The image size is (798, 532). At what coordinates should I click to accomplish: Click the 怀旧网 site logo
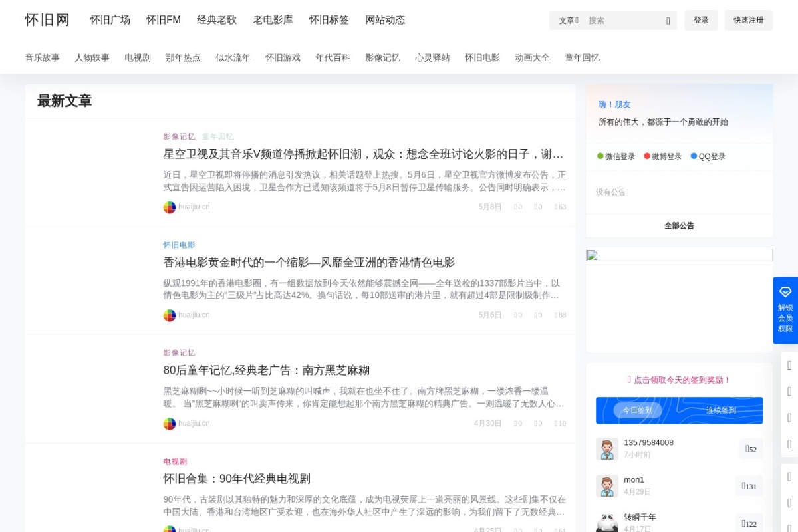pos(47,20)
